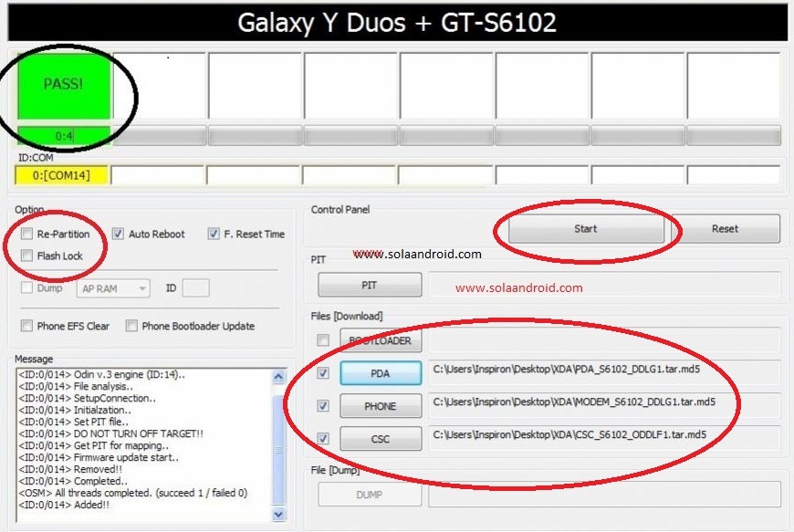Click the ID input field beside AP RAM

point(196,288)
